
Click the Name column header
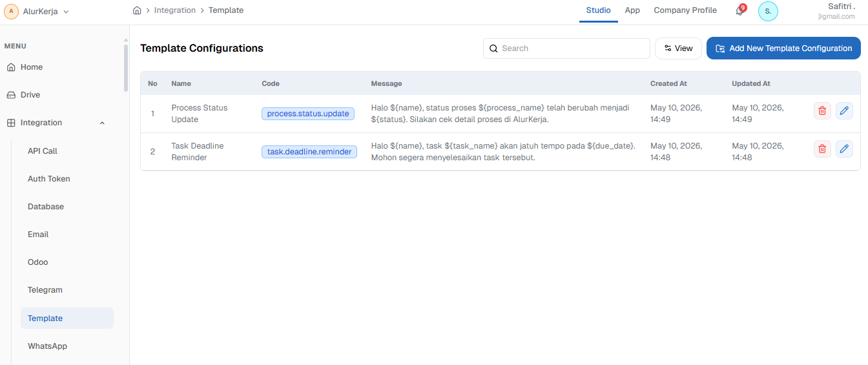[181, 83]
